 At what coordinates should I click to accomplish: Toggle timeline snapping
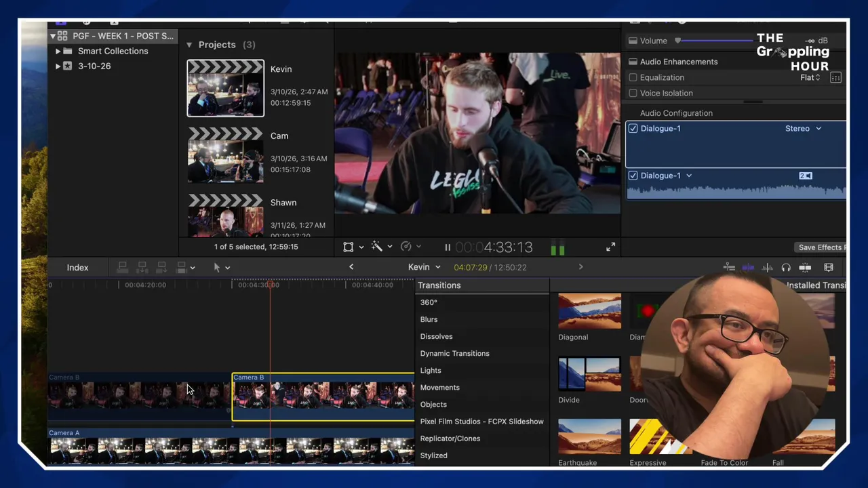coord(805,268)
